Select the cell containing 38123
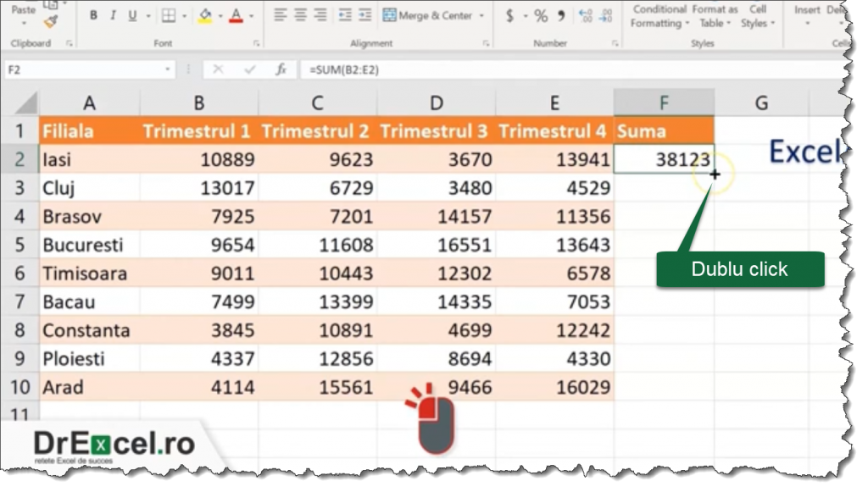The image size is (868, 492). [664, 159]
